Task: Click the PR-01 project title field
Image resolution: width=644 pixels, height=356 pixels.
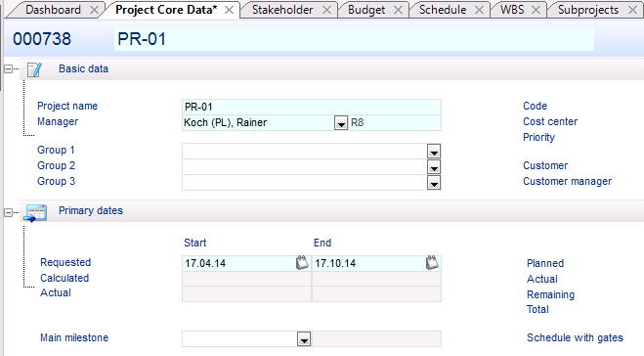Action: 354,39
